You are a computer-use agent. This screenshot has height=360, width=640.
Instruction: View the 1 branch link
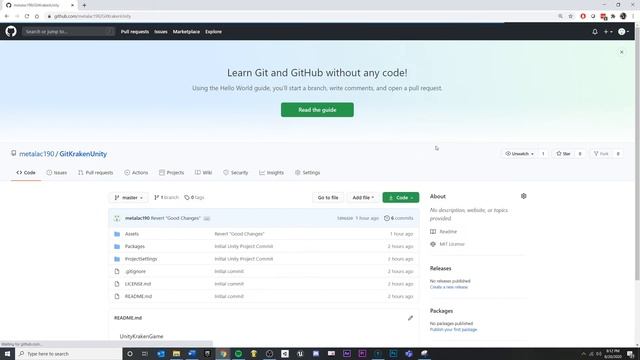click(166, 198)
